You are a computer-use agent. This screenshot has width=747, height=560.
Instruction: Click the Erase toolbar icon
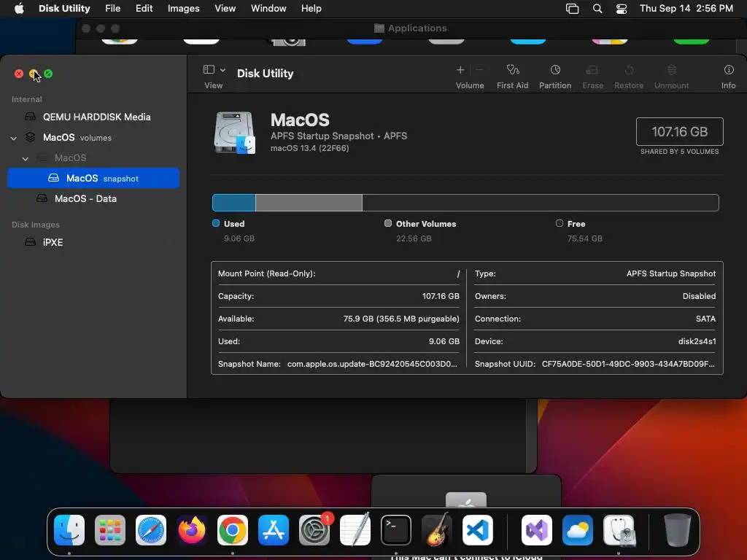click(x=592, y=70)
